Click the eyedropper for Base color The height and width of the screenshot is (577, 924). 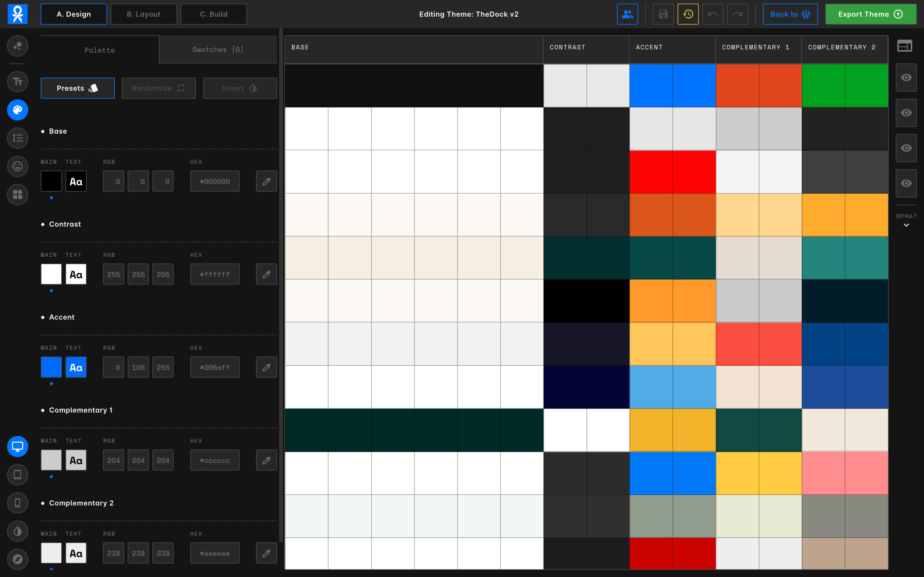(266, 181)
